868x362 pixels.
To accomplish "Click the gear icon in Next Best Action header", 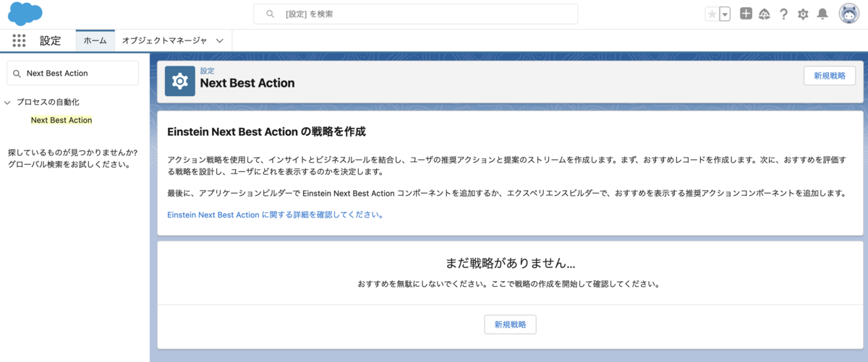I will coord(180,81).
